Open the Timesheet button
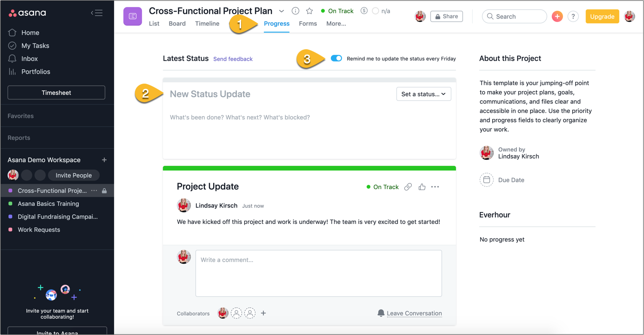This screenshot has width=644, height=335. point(56,92)
